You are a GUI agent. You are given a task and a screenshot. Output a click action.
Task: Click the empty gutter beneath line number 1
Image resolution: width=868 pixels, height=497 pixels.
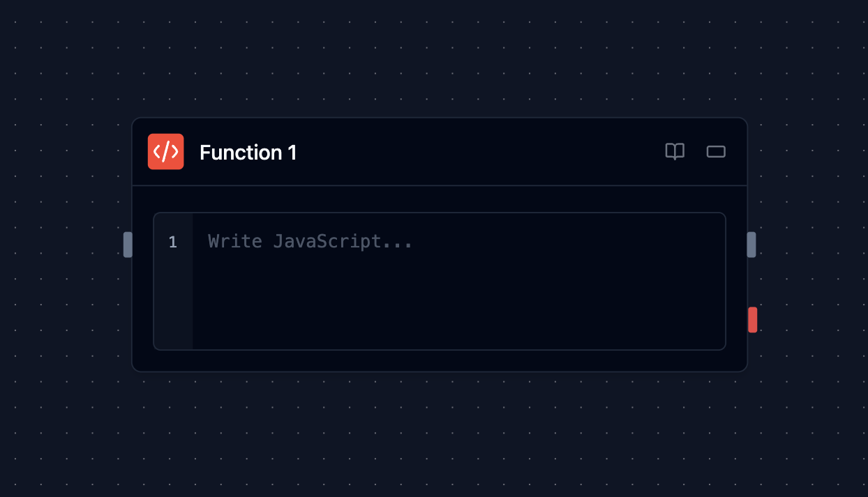pos(173,307)
